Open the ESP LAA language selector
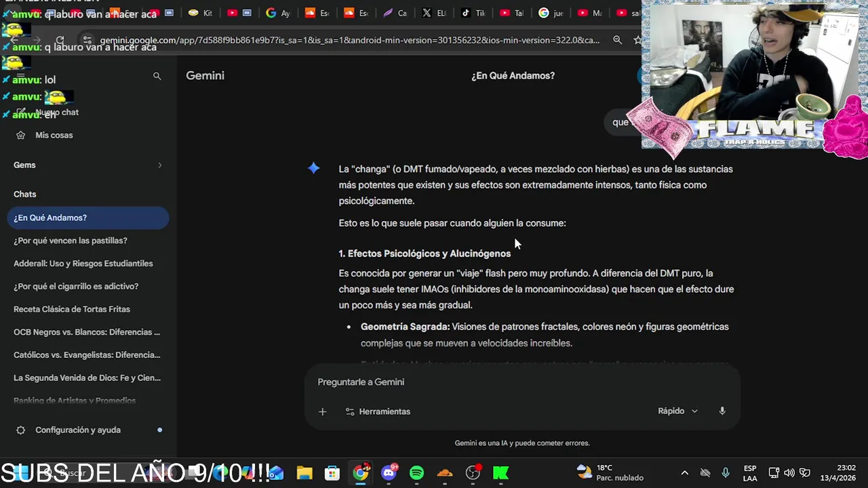This screenshot has height=488, width=868. click(x=750, y=473)
